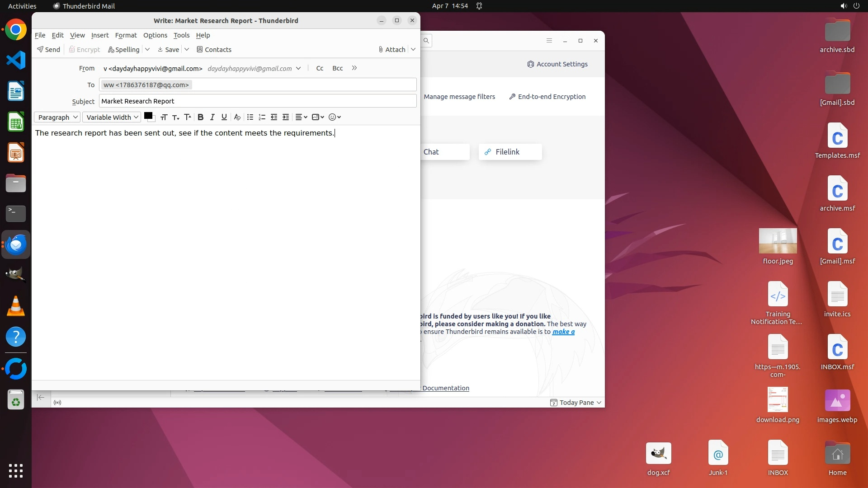Apply bulleted list
This screenshot has height=488, width=868.
(x=250, y=117)
